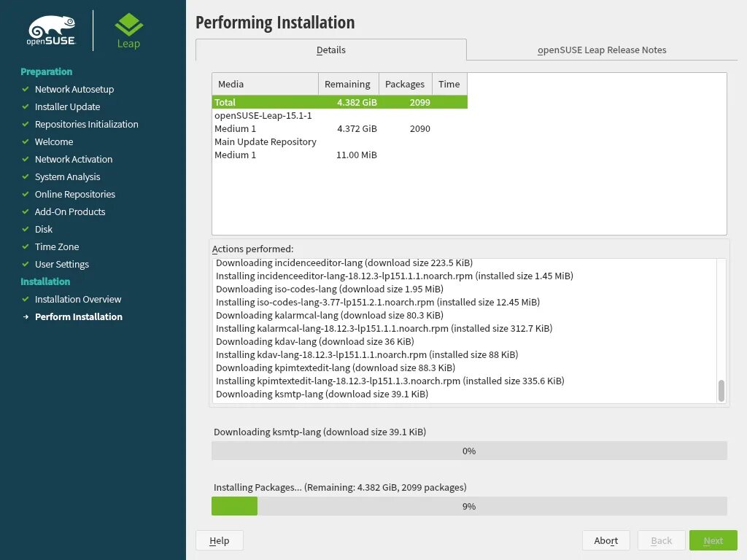Click the checkmark beside Network Autosetup
Screen dimensions: 747x560
(x=26, y=89)
